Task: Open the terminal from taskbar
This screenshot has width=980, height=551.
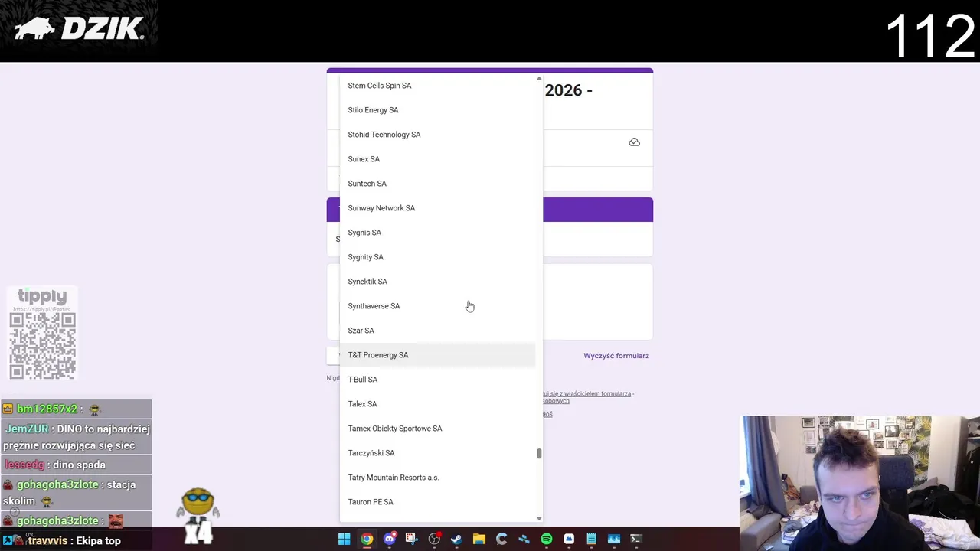Action: pyautogui.click(x=635, y=539)
